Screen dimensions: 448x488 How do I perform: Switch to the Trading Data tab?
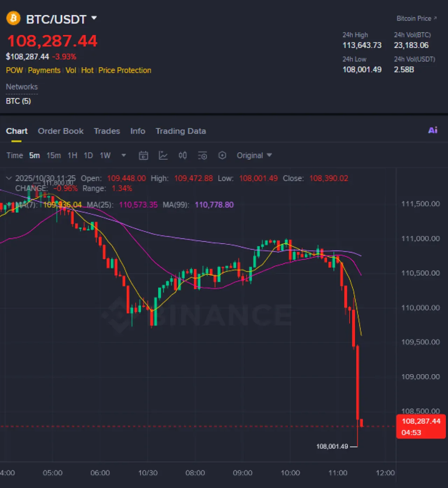point(181,131)
